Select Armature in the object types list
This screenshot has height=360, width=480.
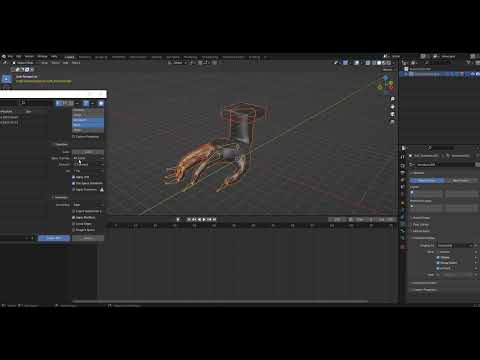(x=88, y=120)
